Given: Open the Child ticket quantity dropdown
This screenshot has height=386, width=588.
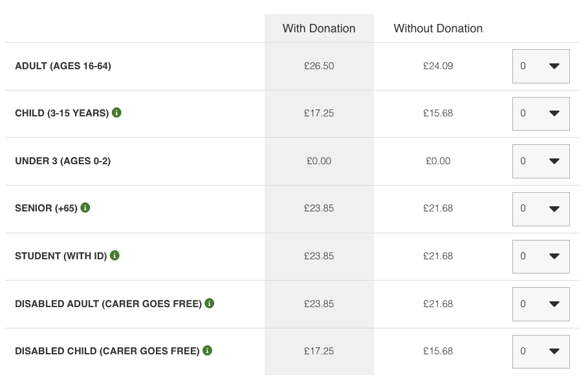Looking at the screenshot, I should (541, 114).
